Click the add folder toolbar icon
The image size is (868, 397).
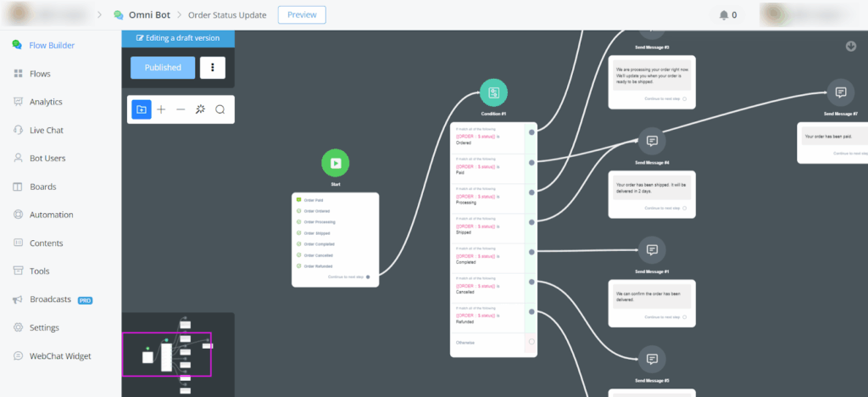[x=142, y=109]
